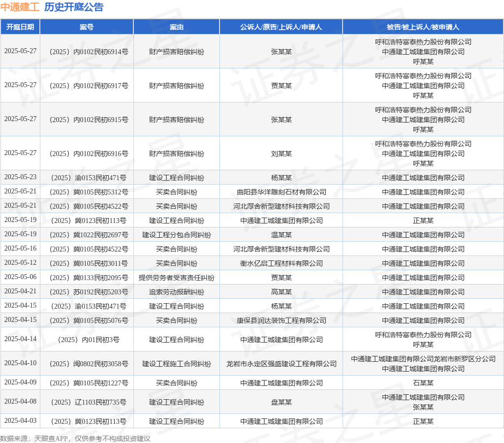Click the 历史开庭公告 heading

coord(74,7)
